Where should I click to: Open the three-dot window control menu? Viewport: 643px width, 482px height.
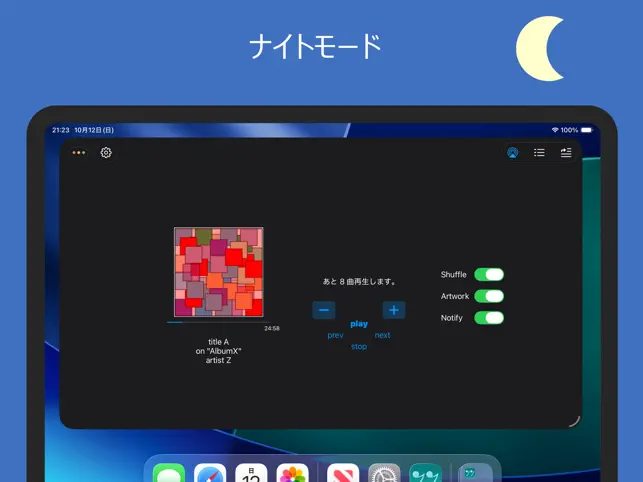(x=79, y=153)
